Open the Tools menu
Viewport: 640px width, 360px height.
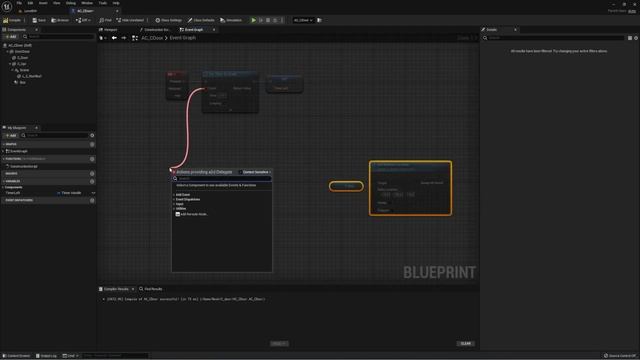[102, 3]
